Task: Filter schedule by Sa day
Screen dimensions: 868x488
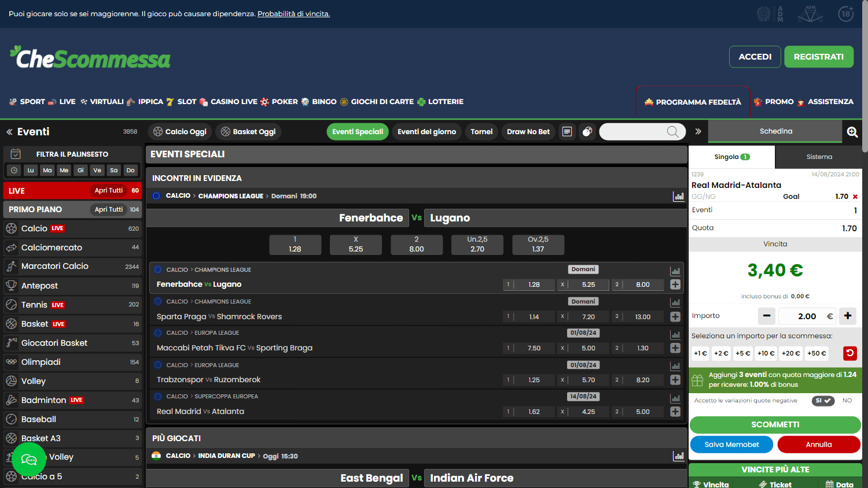Action: [114, 170]
